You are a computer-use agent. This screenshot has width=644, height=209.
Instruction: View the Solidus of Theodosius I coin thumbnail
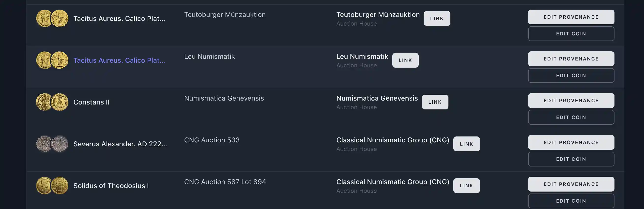(x=52, y=185)
